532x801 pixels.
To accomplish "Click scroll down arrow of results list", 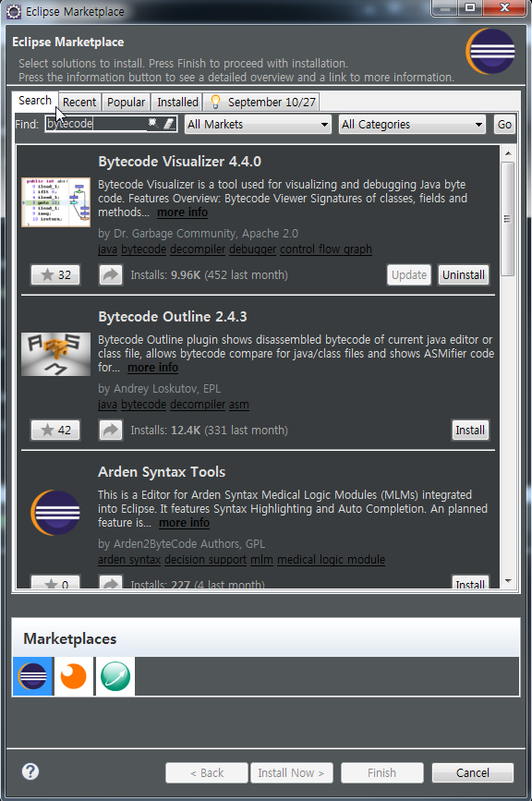I will point(507,581).
